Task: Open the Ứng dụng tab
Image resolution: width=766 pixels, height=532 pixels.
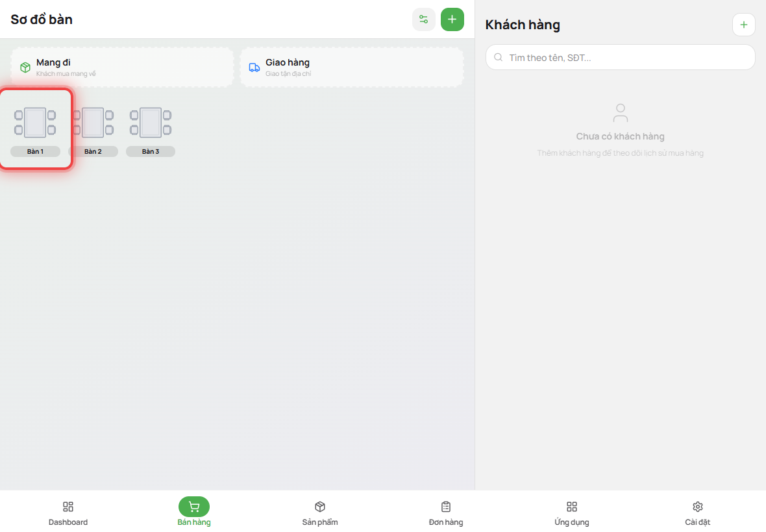Action: click(x=571, y=513)
